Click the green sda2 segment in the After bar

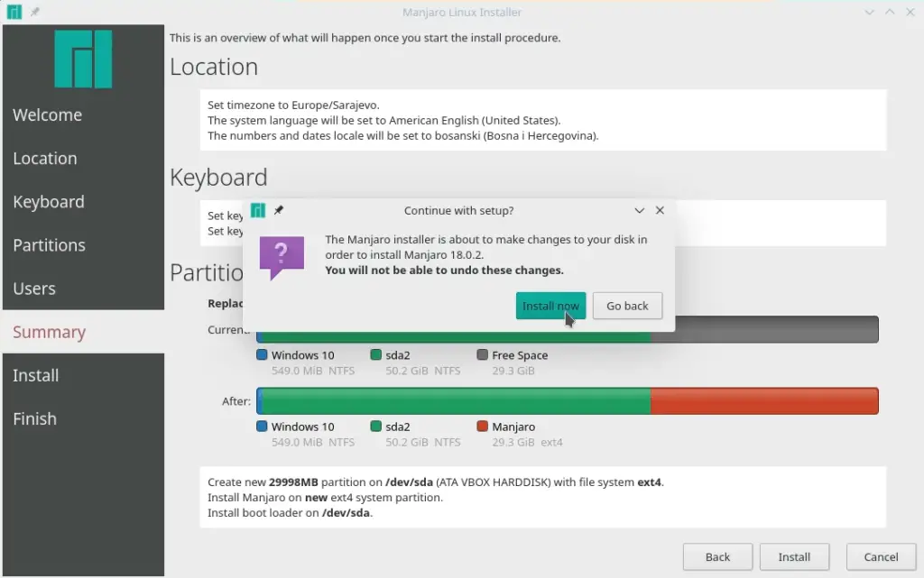click(x=456, y=401)
